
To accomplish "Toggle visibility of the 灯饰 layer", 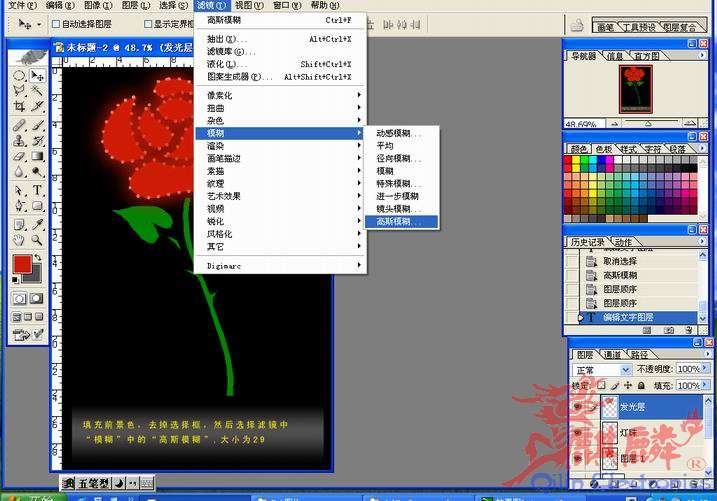I will (x=576, y=433).
